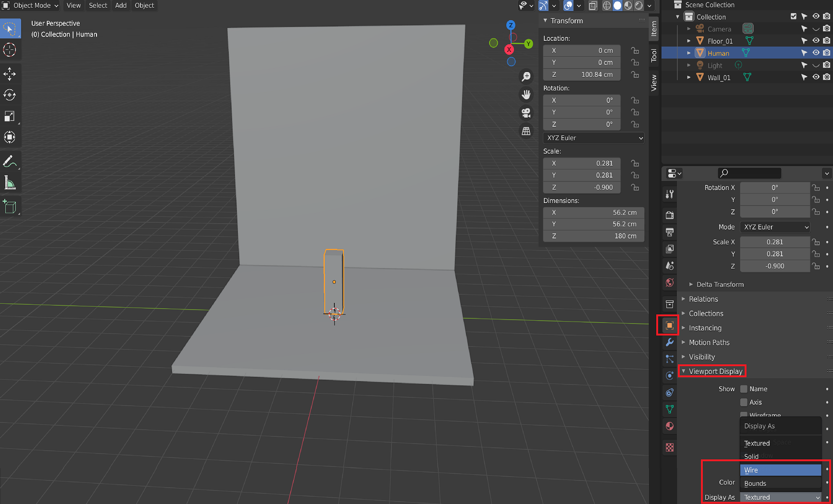The height and width of the screenshot is (504, 833).
Task: Switch to the Tool sidebar tab
Action: (653, 55)
